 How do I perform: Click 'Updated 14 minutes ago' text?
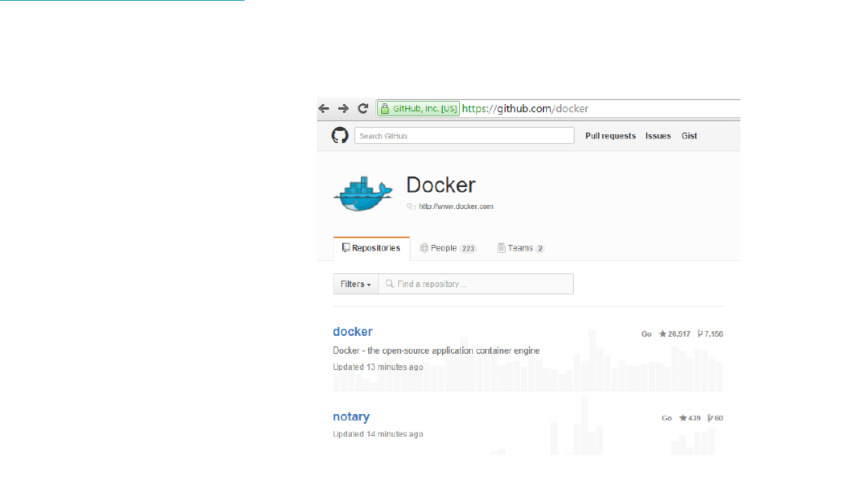pos(378,434)
